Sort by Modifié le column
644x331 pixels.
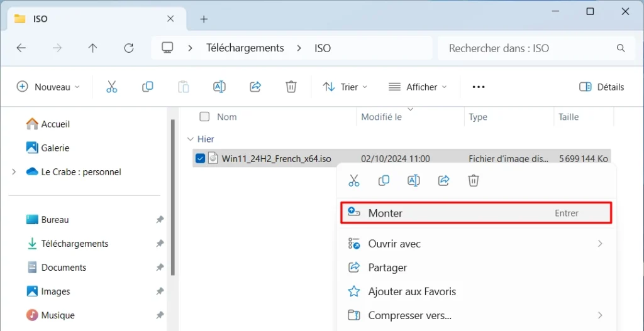[381, 117]
